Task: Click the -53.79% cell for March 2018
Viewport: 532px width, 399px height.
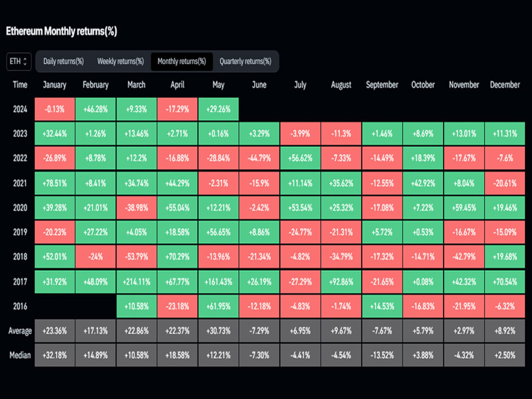Action: point(136,258)
